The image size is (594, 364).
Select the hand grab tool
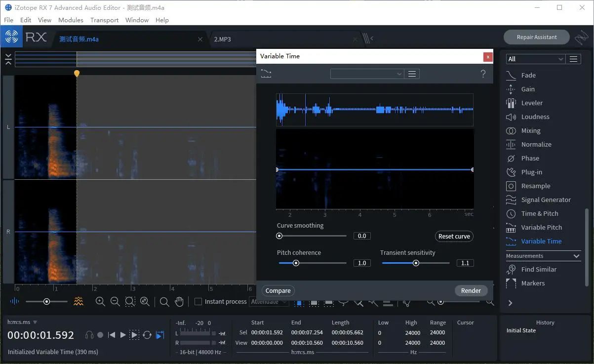tap(179, 301)
